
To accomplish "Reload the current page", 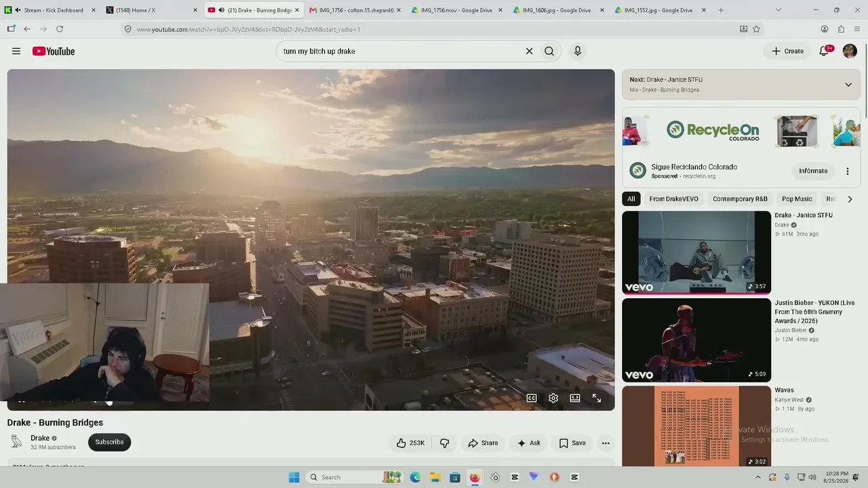I will coord(60,29).
